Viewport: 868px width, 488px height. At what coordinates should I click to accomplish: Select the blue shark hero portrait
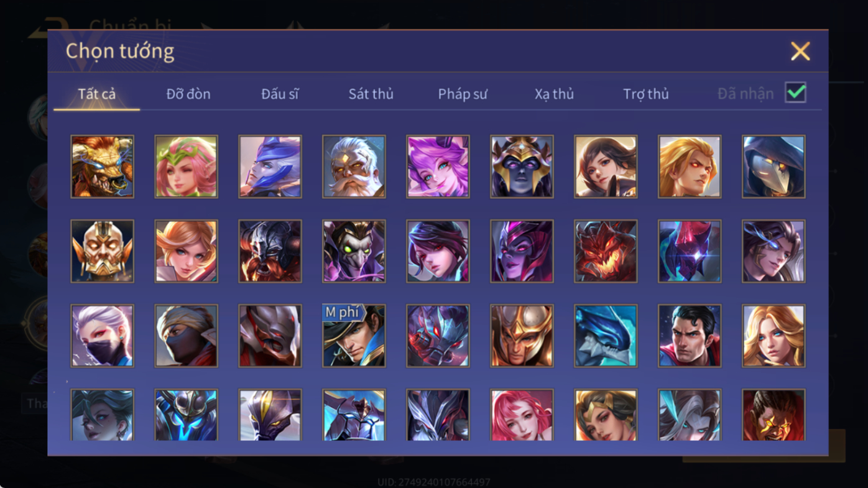pos(606,336)
